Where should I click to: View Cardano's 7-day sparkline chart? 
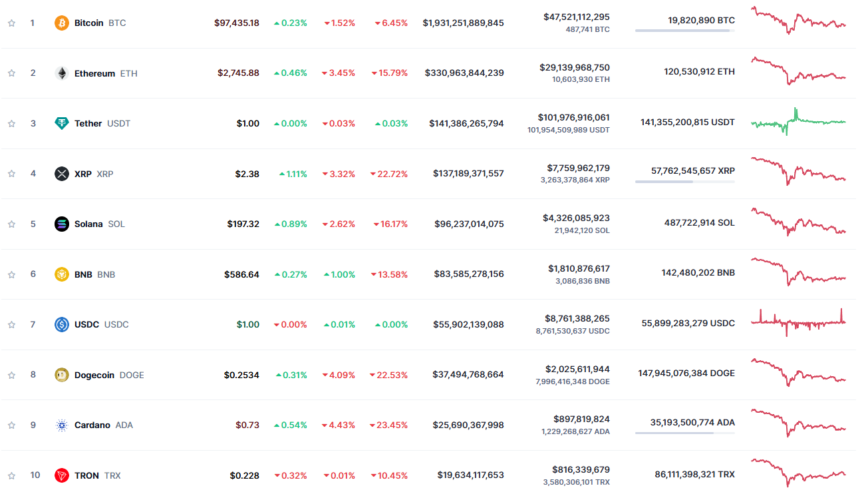point(798,423)
